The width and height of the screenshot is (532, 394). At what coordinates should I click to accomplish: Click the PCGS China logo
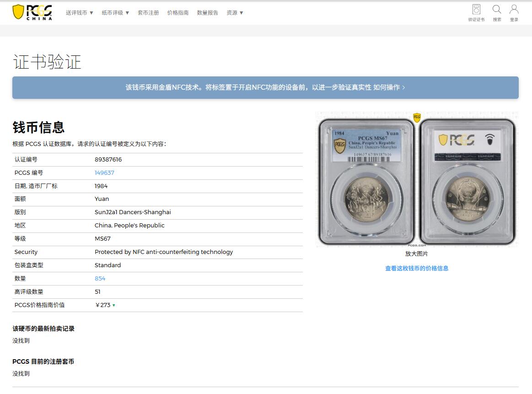(32, 12)
